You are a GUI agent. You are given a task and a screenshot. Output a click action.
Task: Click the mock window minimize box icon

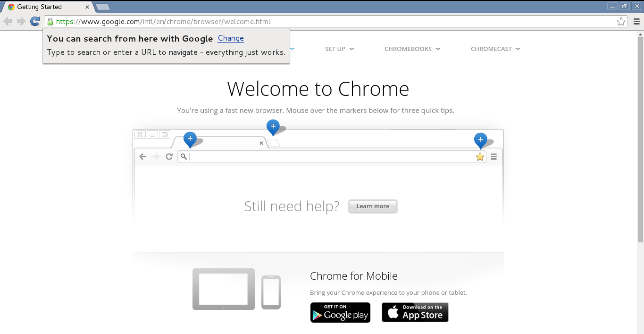coord(152,135)
